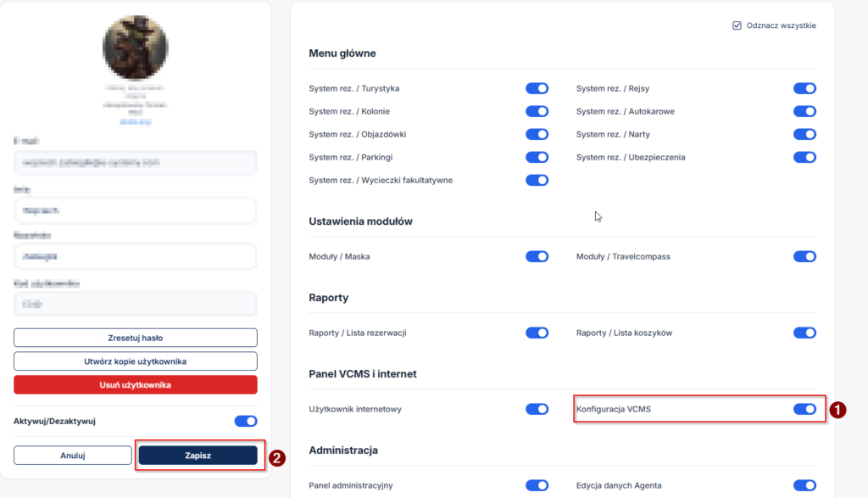This screenshot has height=498, width=868.
Task: Click Utwórz kopie użytkownika button
Action: pos(136,361)
